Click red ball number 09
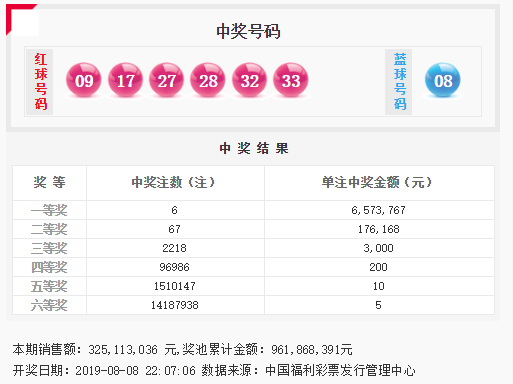 pos(84,80)
